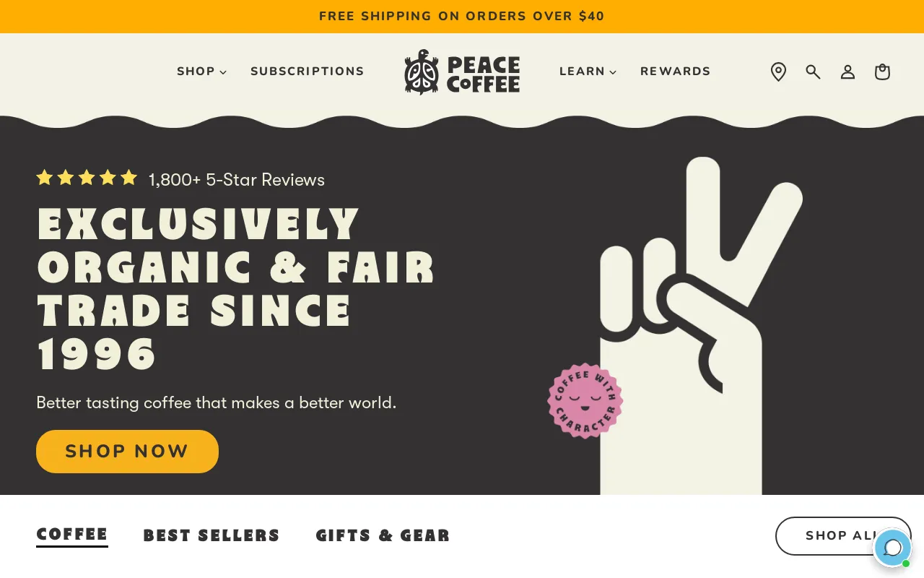The height and width of the screenshot is (578, 924).
Task: Open the SUBSCRIPTIONS menu item
Action: [x=307, y=72]
